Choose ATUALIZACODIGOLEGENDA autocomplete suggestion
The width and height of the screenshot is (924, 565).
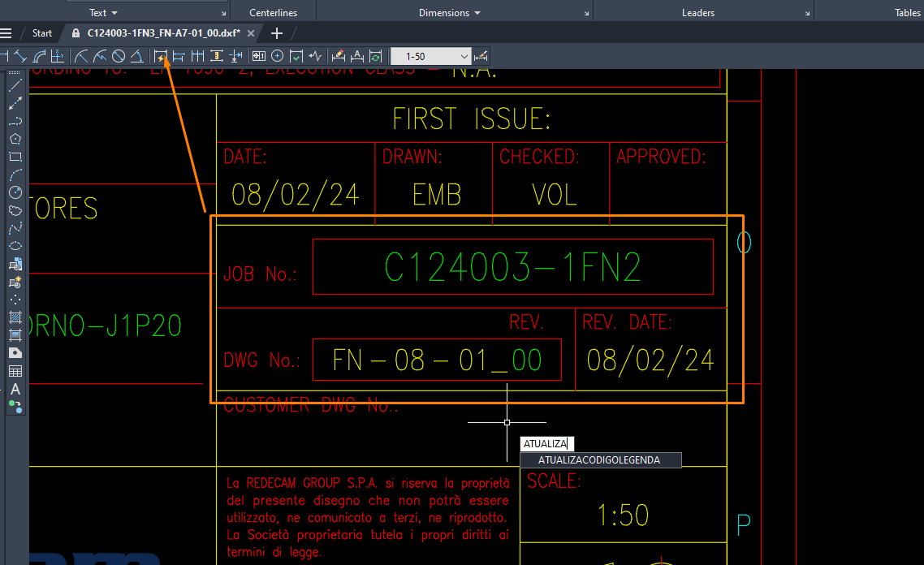click(599, 460)
